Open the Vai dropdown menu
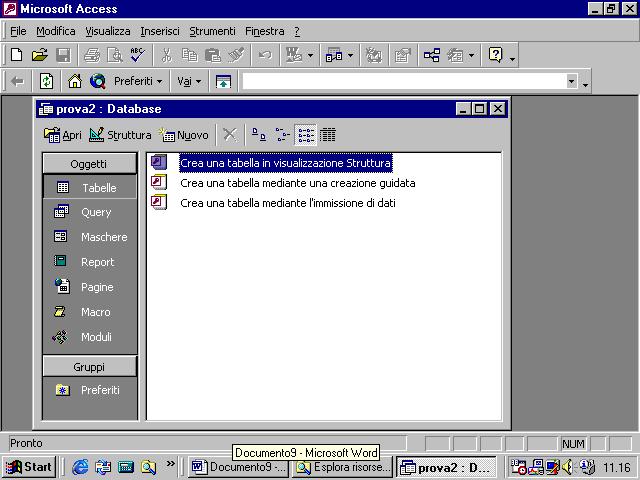 point(189,81)
